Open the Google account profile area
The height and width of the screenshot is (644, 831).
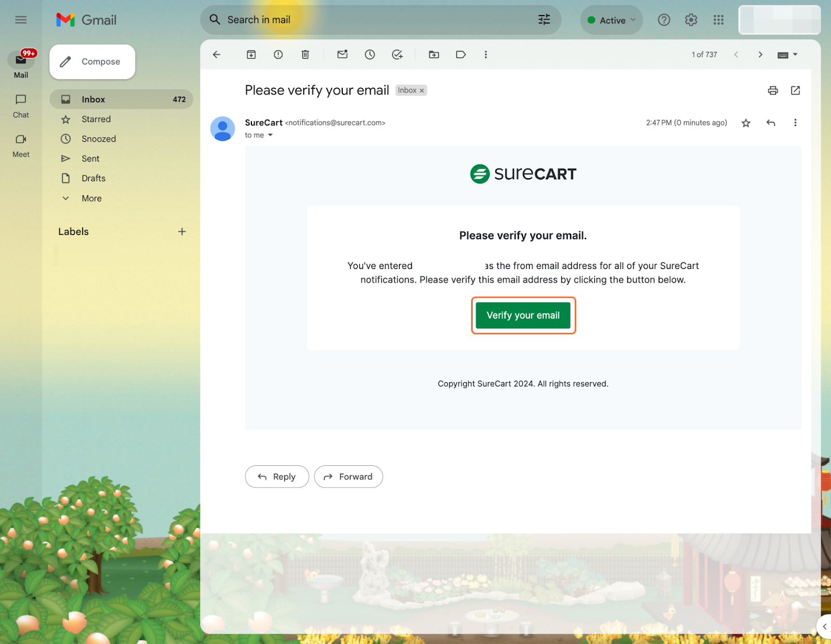click(780, 20)
